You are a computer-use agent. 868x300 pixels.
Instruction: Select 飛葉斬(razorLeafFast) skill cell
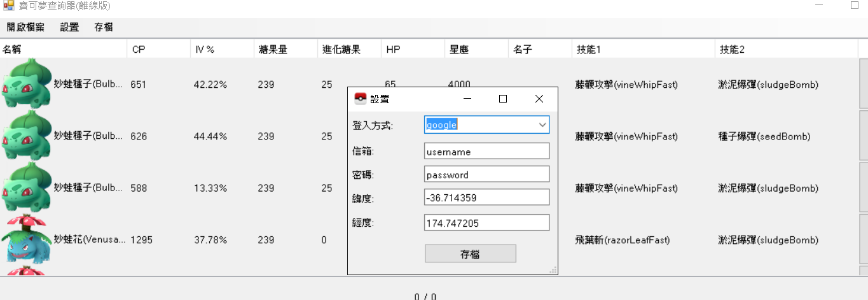coord(623,240)
